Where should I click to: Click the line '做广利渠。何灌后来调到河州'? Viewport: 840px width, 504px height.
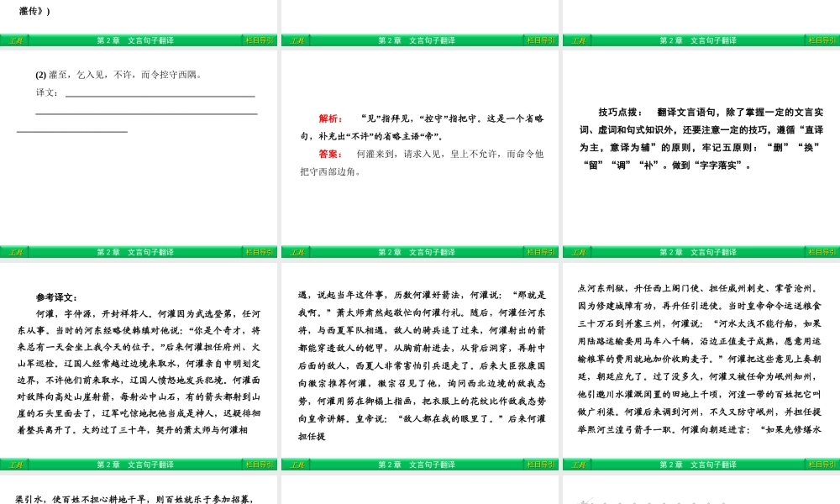[699, 412]
